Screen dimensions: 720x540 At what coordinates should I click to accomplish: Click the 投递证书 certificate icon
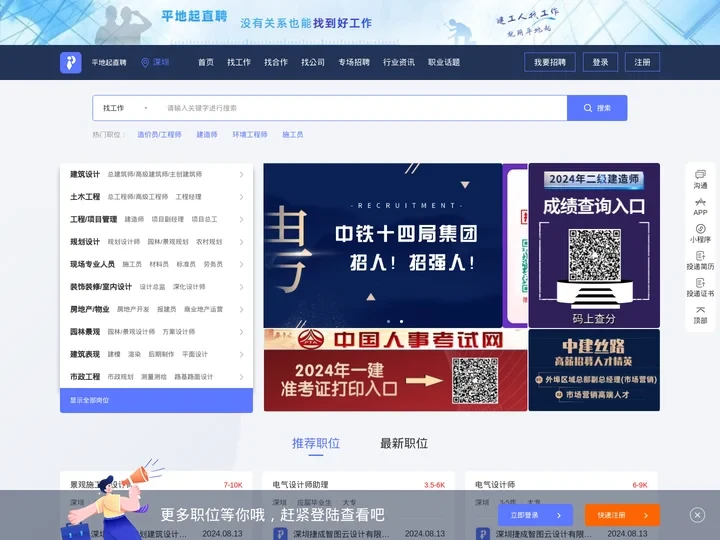click(700, 283)
